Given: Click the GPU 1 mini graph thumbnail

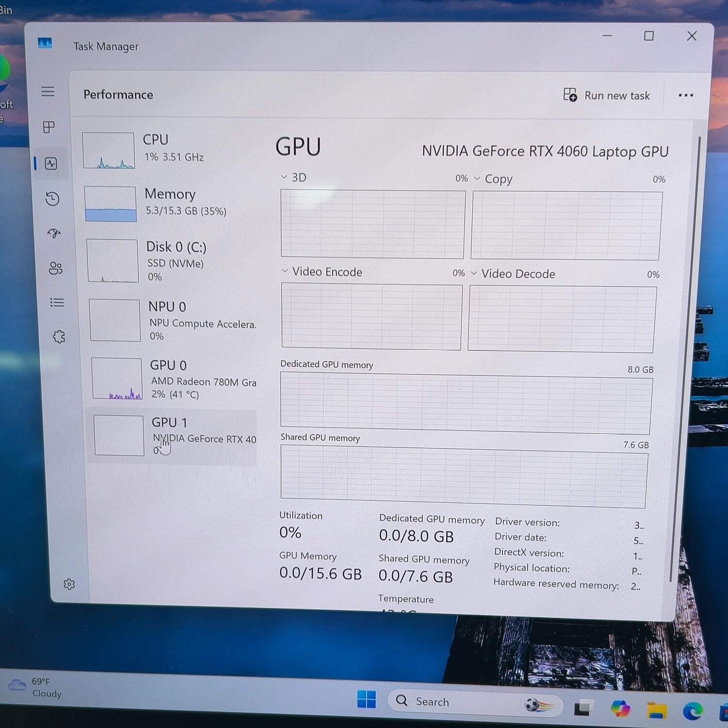Looking at the screenshot, I should 119,435.
